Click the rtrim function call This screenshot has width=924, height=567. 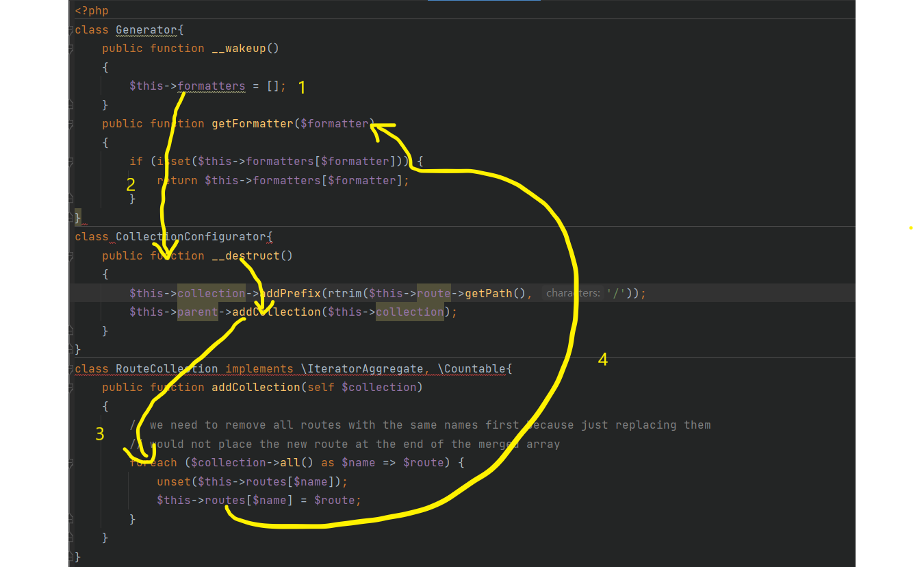pyautogui.click(x=345, y=293)
